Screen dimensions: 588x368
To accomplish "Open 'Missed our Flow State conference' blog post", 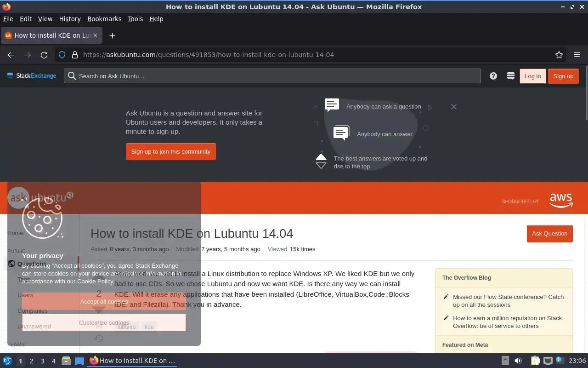I will (508, 301).
